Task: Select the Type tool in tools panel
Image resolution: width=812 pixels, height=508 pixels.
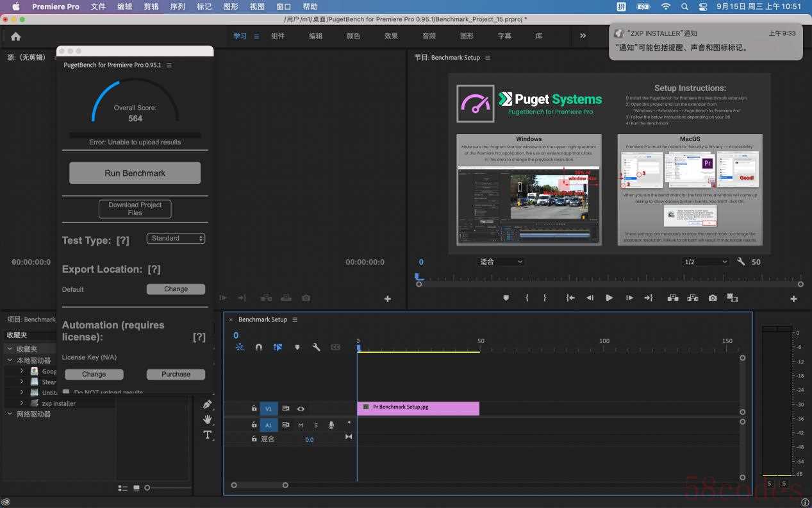Action: [x=208, y=435]
